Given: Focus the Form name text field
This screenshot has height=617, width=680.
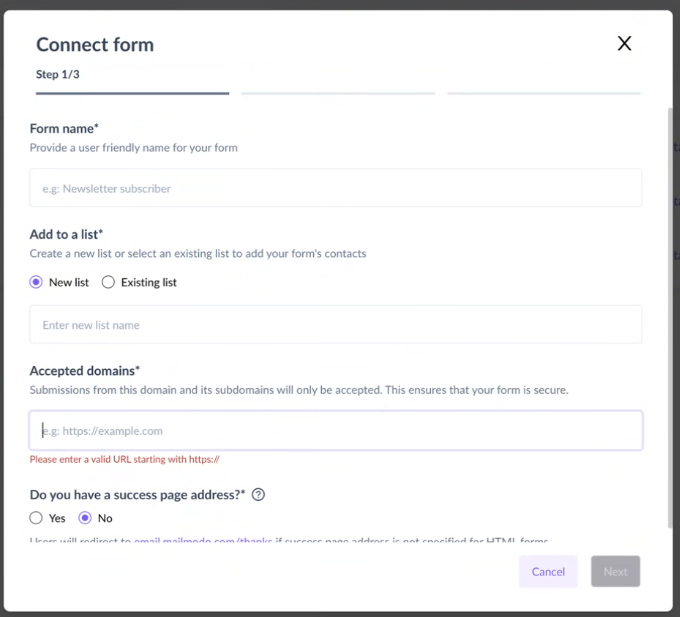Looking at the screenshot, I should pos(336,188).
